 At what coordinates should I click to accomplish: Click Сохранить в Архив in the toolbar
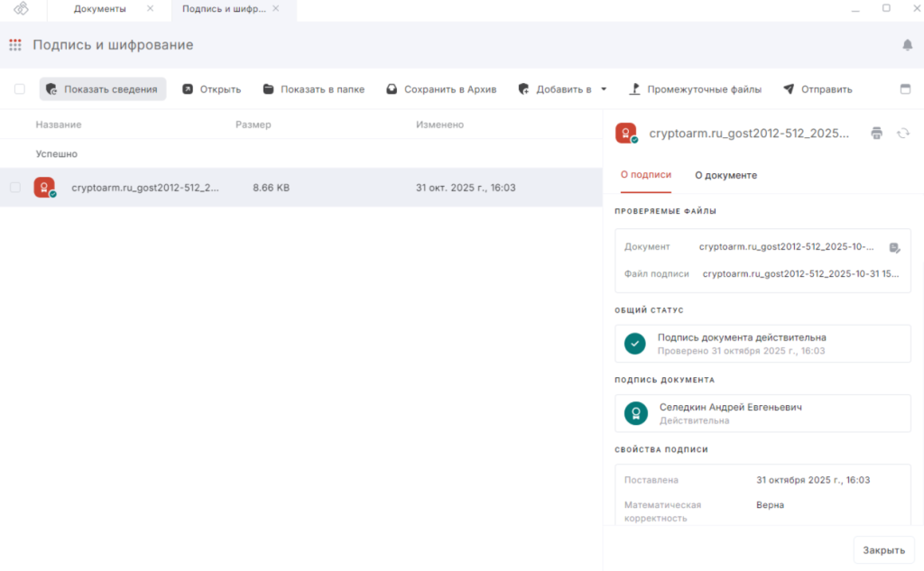point(441,89)
